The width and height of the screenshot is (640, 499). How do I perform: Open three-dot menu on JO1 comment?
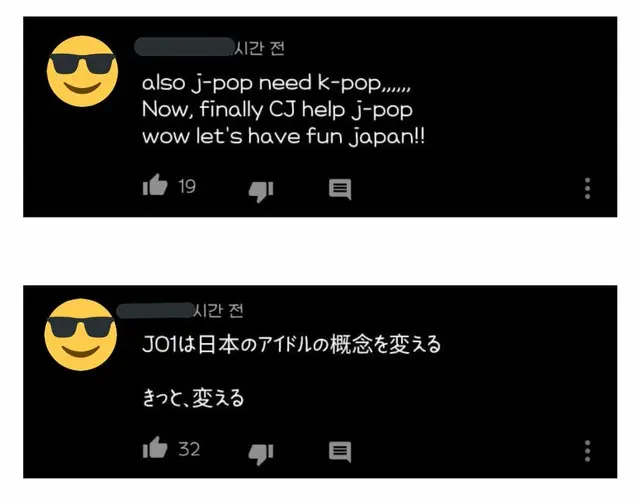pos(587,451)
